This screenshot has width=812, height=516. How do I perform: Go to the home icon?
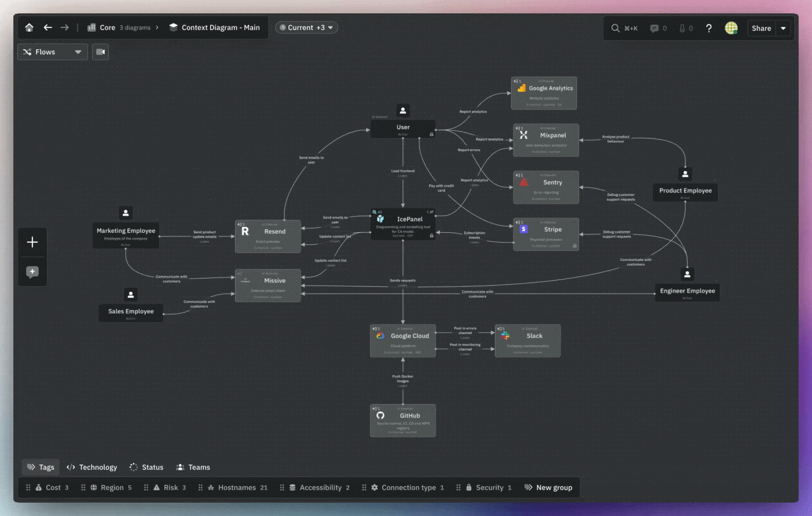pyautogui.click(x=29, y=28)
